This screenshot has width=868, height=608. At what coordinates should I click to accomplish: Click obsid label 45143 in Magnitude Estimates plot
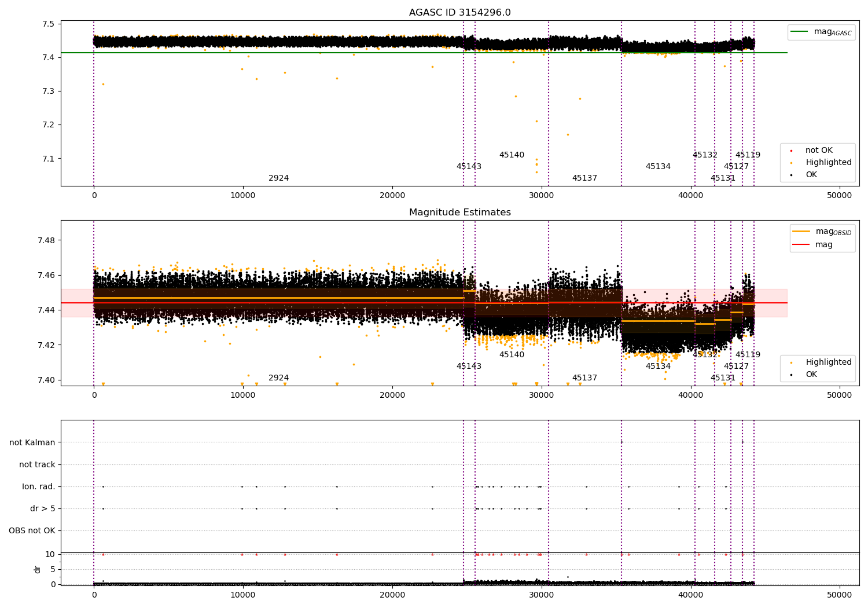tap(469, 367)
